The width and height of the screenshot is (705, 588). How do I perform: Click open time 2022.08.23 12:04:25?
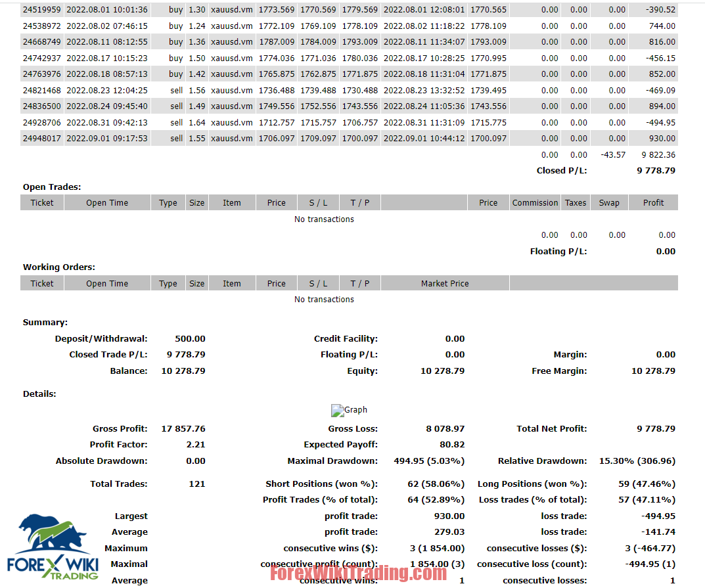pyautogui.click(x=107, y=91)
